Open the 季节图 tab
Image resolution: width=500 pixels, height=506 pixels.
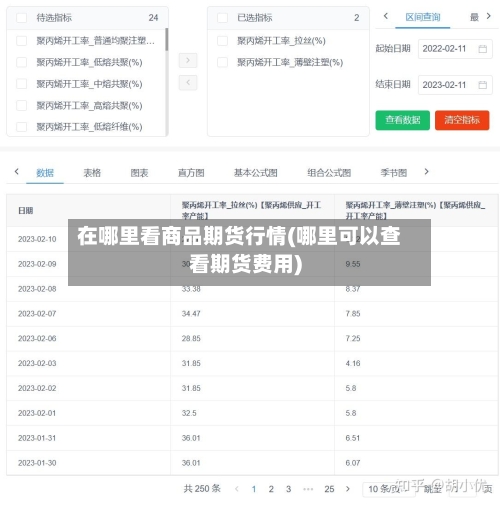pyautogui.click(x=394, y=173)
